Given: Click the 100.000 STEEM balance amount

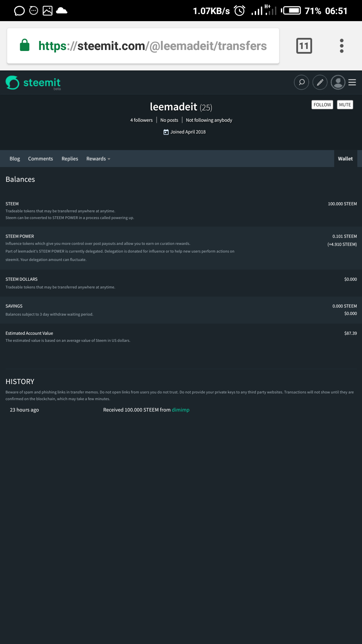Looking at the screenshot, I should click(342, 204).
